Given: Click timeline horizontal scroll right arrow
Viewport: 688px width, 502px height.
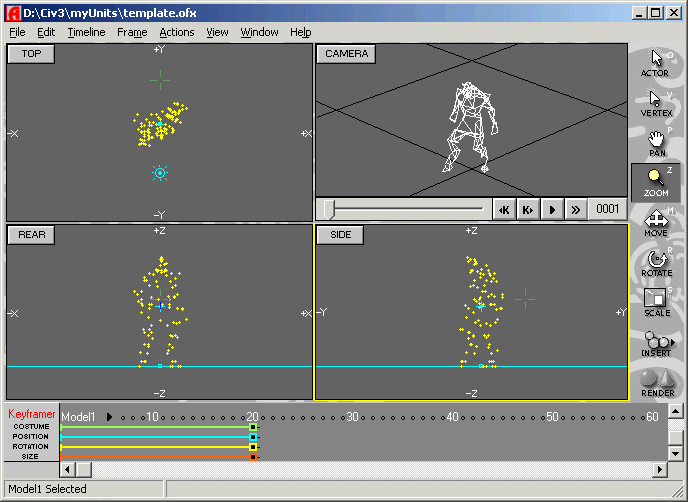Looking at the screenshot, I should coord(659,470).
